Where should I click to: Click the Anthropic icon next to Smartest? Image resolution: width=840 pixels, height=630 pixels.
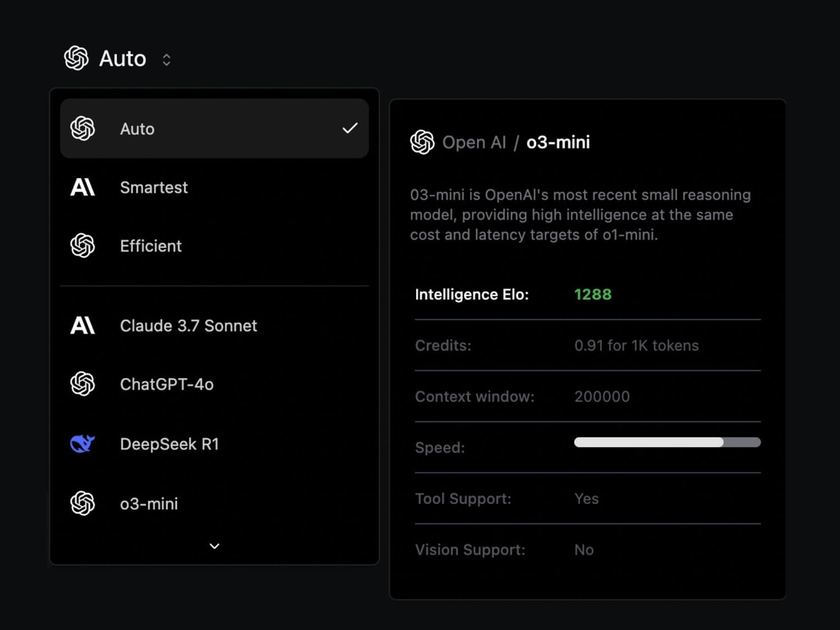82,187
